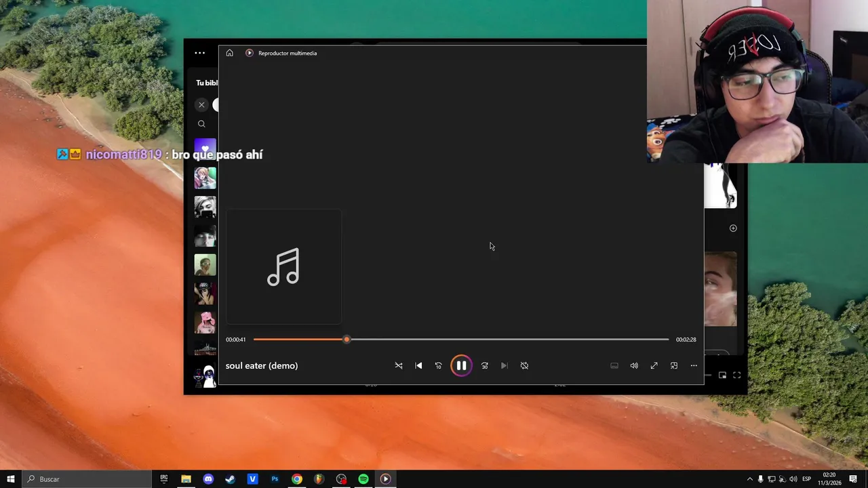Image resolution: width=868 pixels, height=488 pixels.
Task: Click the subtitles icon in the media player
Action: pos(614,365)
